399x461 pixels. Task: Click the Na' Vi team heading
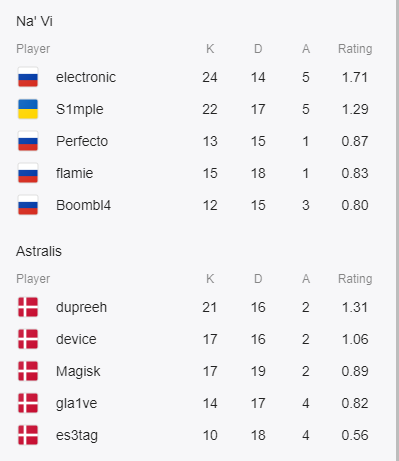[34, 21]
